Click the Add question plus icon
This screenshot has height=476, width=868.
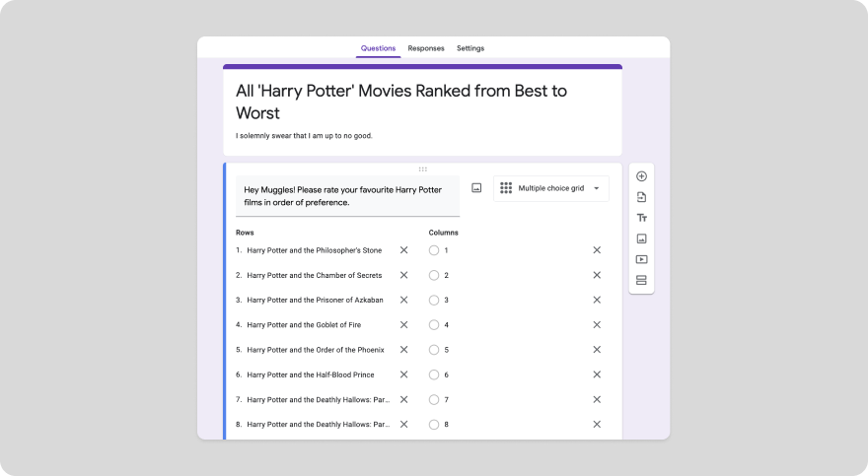(641, 176)
